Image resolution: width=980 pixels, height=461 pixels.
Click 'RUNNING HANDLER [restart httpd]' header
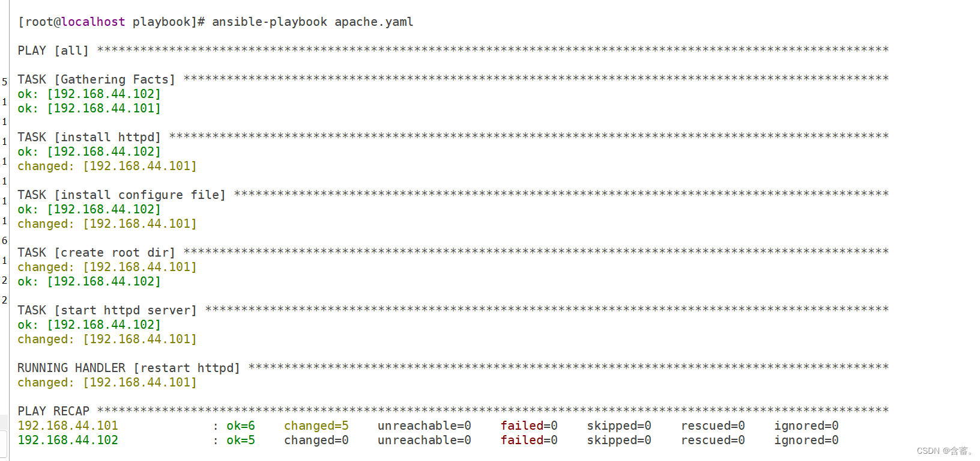tap(129, 368)
